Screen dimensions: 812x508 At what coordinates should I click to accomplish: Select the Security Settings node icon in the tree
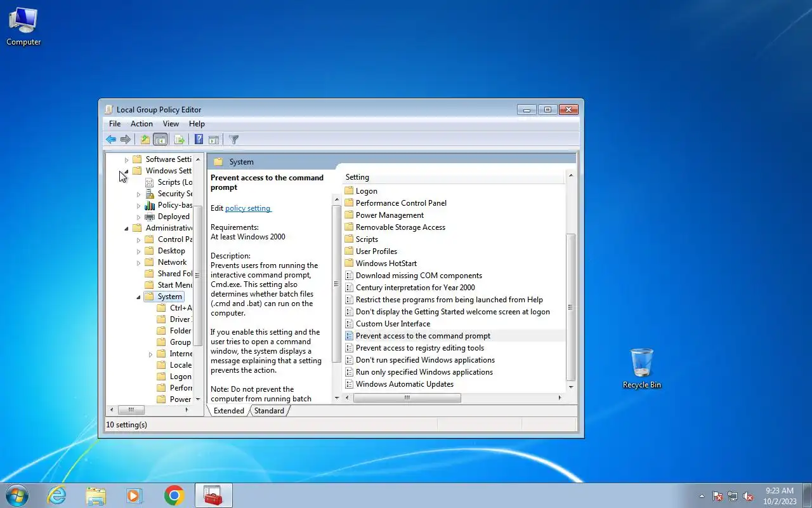coord(150,194)
